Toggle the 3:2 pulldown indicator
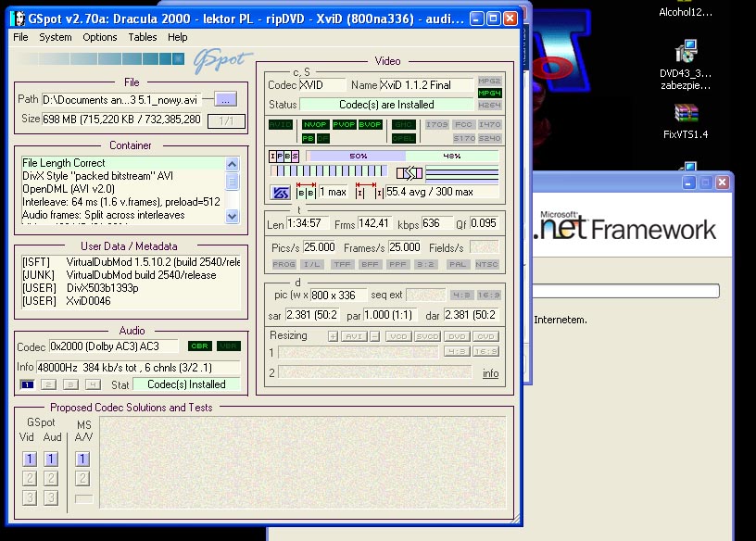756x541 pixels. 425,264
